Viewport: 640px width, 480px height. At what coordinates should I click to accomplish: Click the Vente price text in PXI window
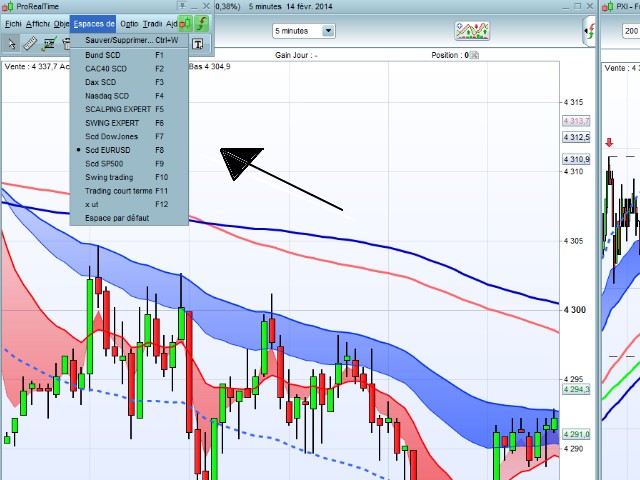(622, 68)
